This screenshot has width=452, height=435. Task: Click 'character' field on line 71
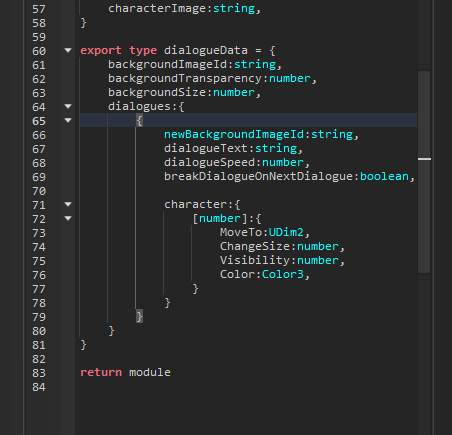(195, 204)
